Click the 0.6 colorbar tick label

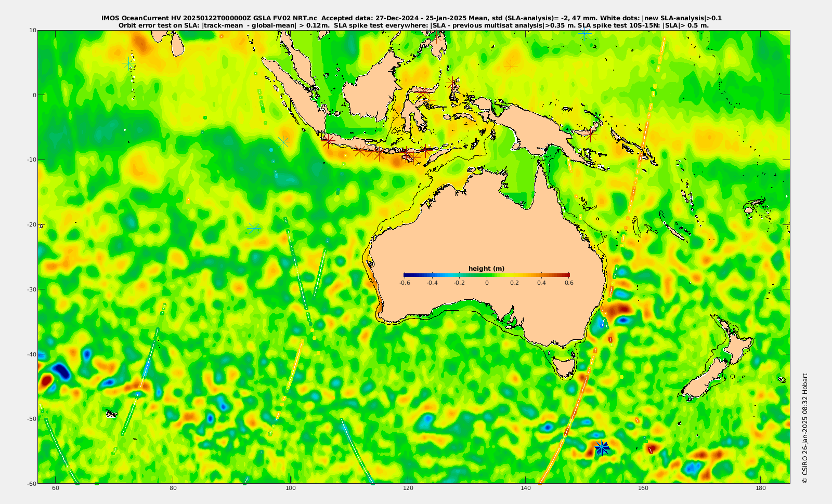point(569,283)
